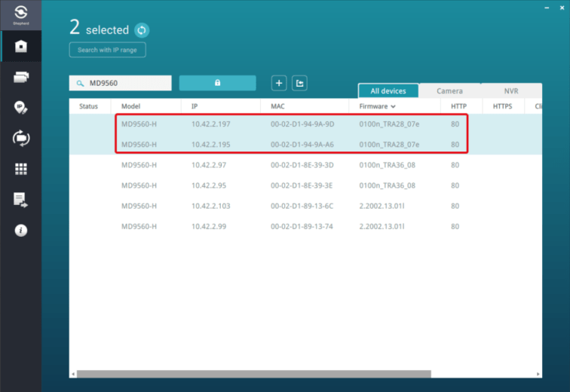The width and height of the screenshot is (570, 392).
Task: Switch to the NVR tab
Action: [x=510, y=91]
